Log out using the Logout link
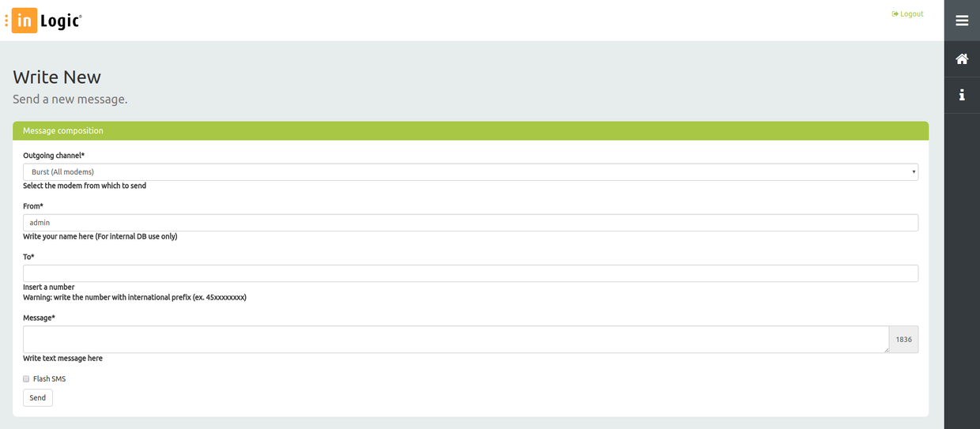The image size is (980, 429). (x=907, y=14)
